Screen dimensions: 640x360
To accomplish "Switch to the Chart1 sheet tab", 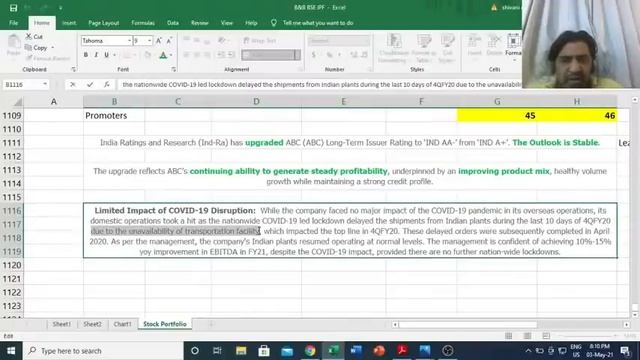I will click(122, 324).
